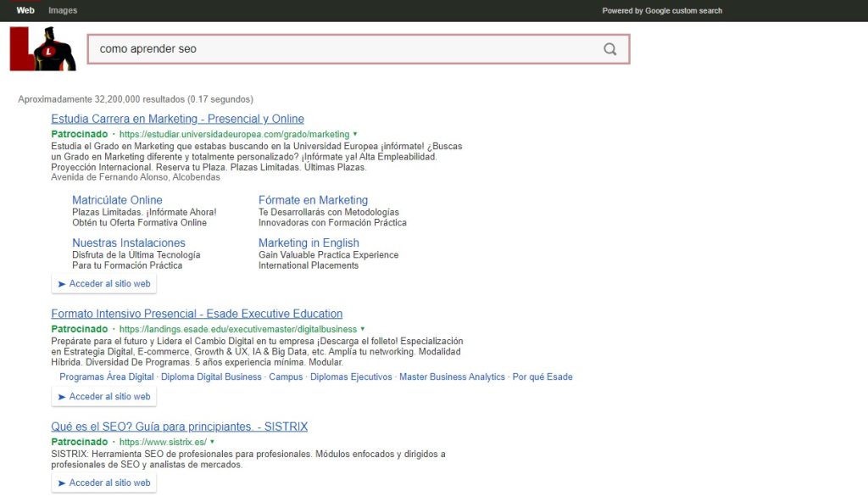Switch to the Images tab
Screen dimensions: 868x502
coord(62,10)
